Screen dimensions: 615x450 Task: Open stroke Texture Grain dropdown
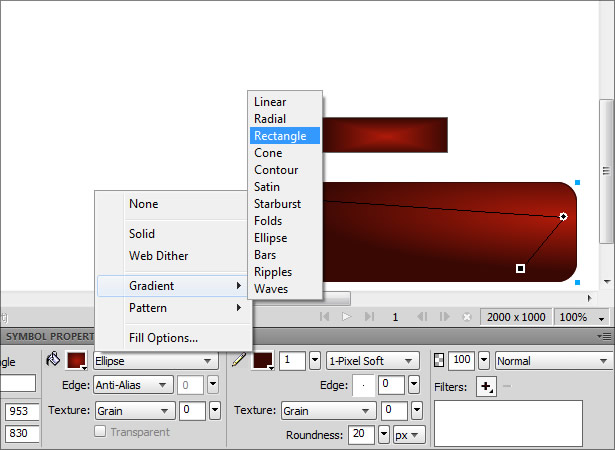[x=328, y=411]
